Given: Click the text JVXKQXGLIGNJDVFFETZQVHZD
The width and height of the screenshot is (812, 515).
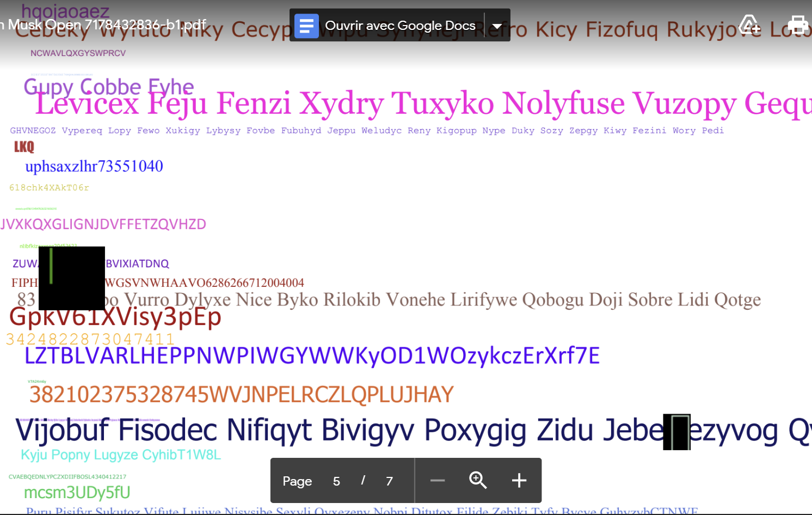Looking at the screenshot, I should click(103, 224).
